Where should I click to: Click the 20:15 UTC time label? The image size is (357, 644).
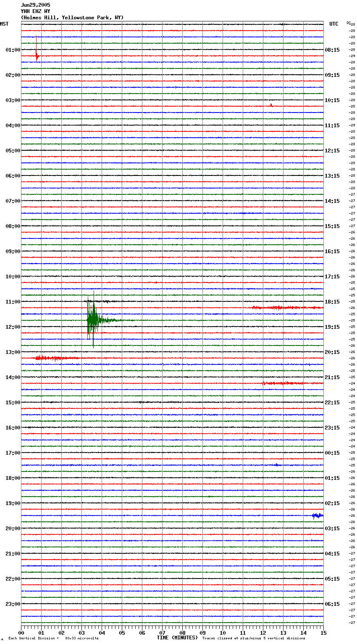tap(332, 352)
